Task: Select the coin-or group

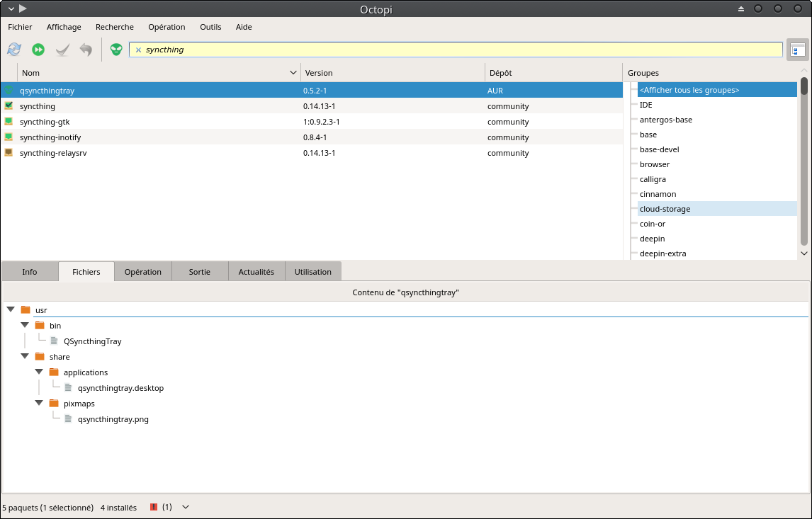Action: click(717, 224)
